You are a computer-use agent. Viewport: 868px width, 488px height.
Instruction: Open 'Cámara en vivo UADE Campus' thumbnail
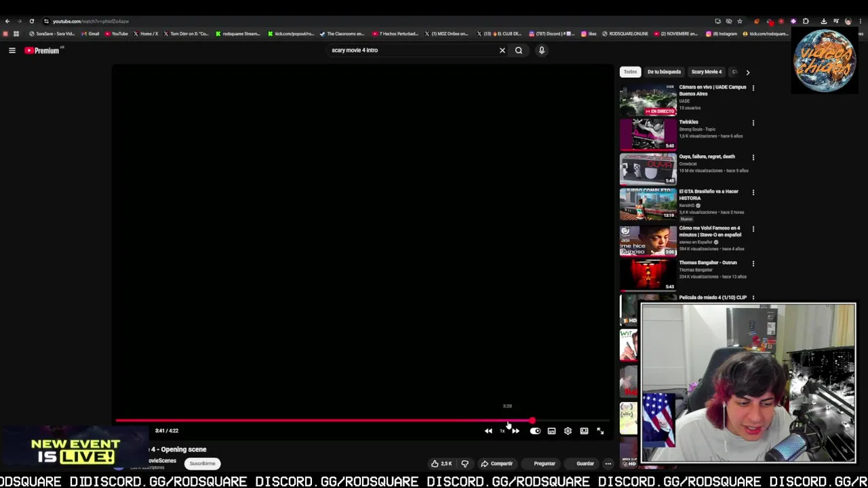pyautogui.click(x=648, y=100)
